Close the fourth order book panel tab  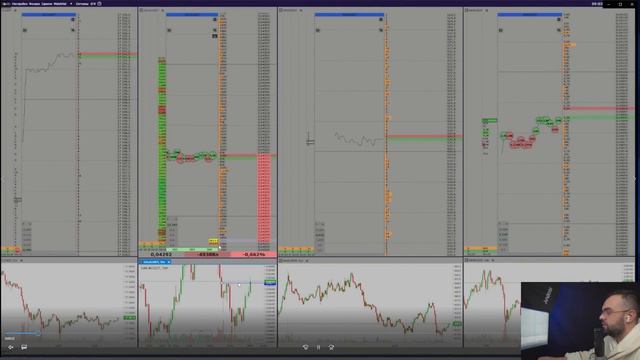point(487,10)
